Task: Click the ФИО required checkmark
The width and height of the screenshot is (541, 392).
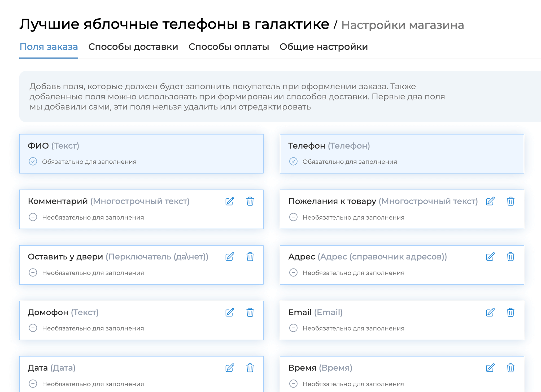Action: click(33, 162)
